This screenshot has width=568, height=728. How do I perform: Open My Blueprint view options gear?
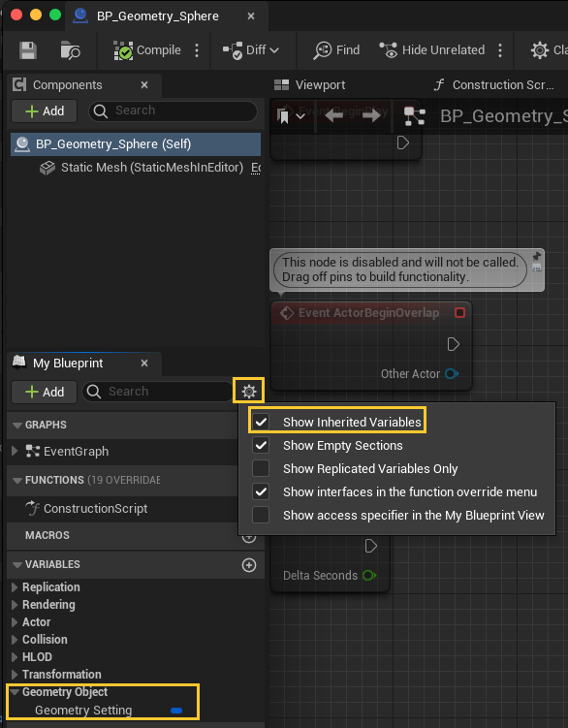249,392
